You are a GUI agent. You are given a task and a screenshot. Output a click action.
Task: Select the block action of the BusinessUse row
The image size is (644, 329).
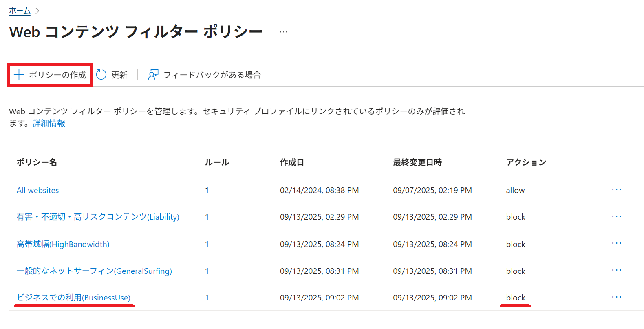516,298
